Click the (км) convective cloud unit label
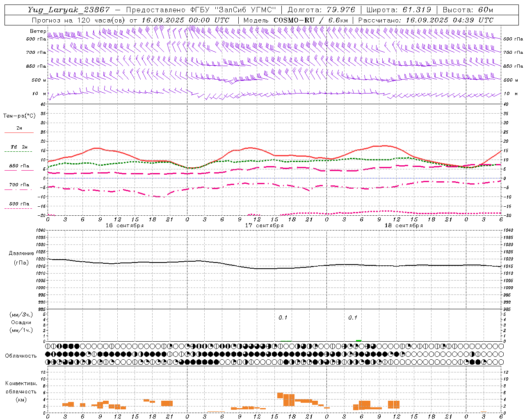This screenshot has height=420, width=525. (21, 399)
